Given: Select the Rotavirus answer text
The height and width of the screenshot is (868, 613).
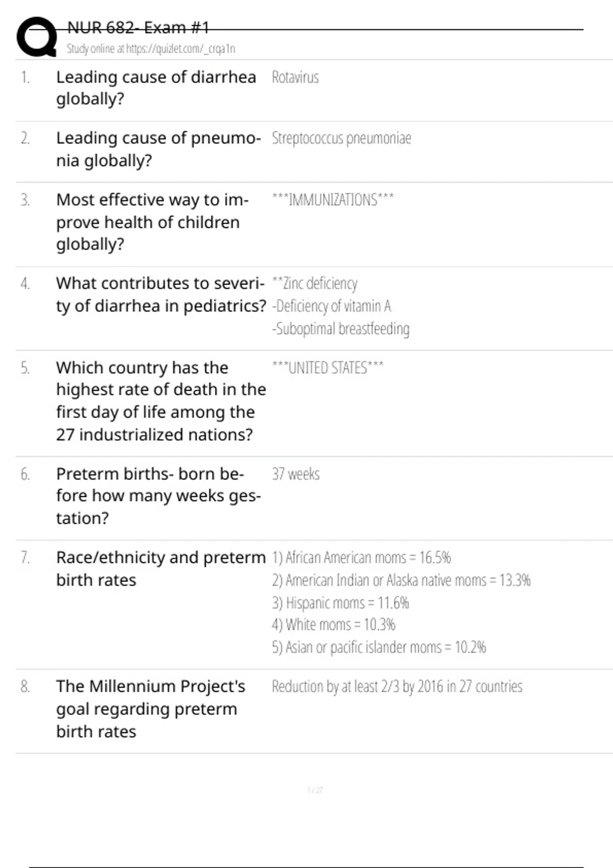Looking at the screenshot, I should pos(295,78).
